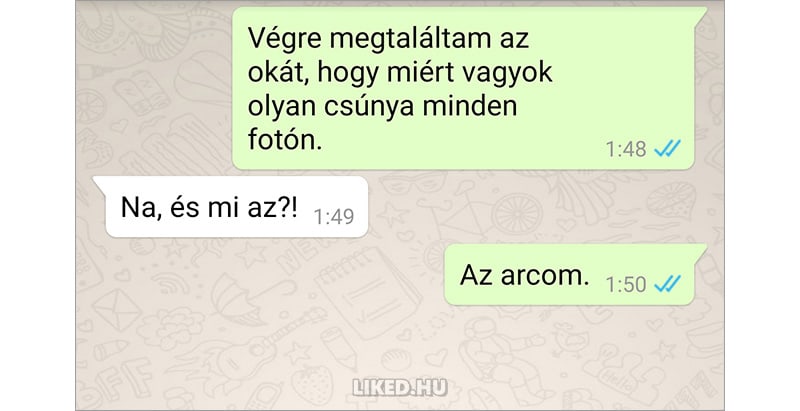Click the word 'arcom.' in last message
The image size is (800, 411).
pyautogui.click(x=545, y=276)
